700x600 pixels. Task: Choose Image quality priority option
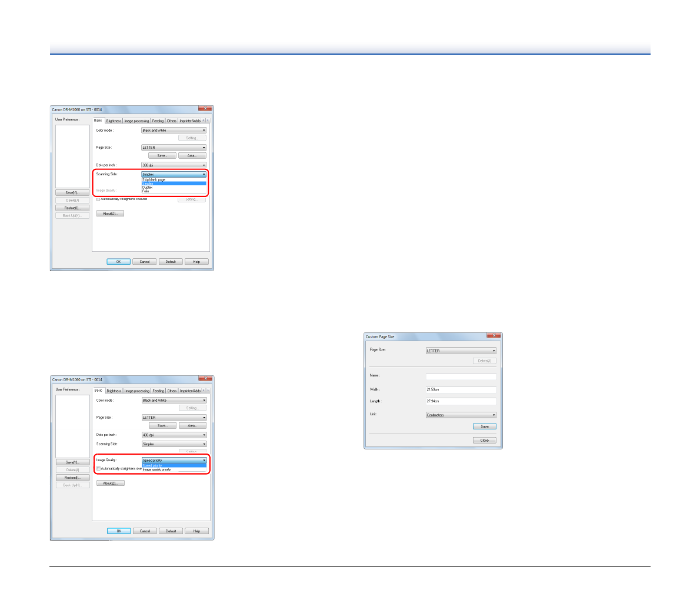coord(157,469)
